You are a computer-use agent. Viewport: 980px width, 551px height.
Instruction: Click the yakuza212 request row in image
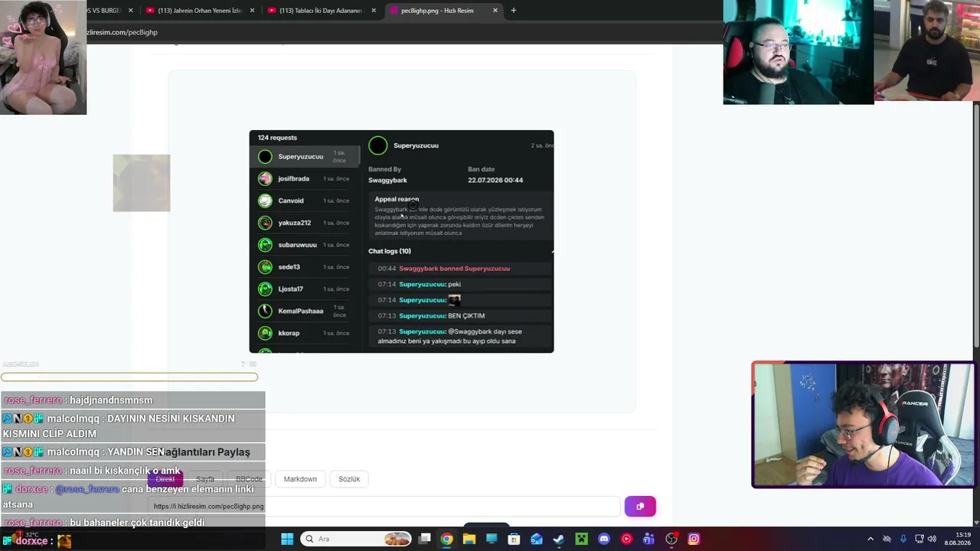tap(305, 223)
